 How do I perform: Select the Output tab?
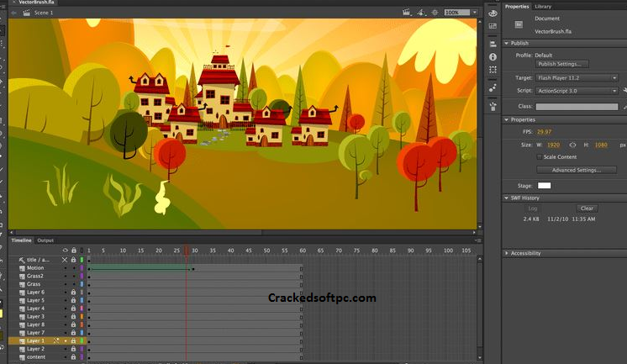[45, 240]
